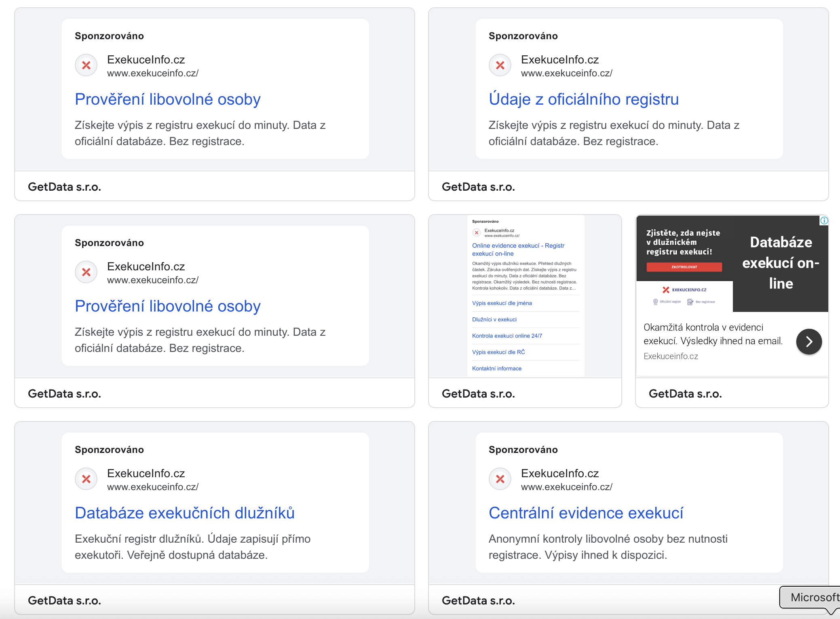The width and height of the screenshot is (840, 619).
Task: Click the small red X favicon in the 'Online evidence exekucí' ad
Action: [477, 233]
